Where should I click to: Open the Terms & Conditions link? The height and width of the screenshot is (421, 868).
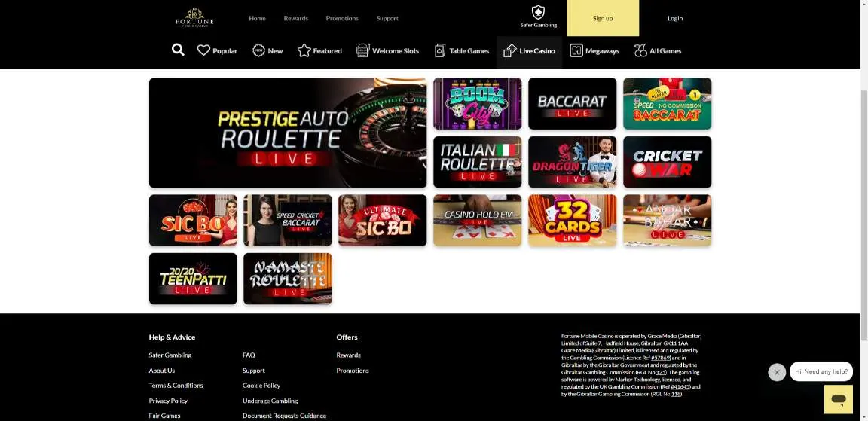click(x=176, y=386)
